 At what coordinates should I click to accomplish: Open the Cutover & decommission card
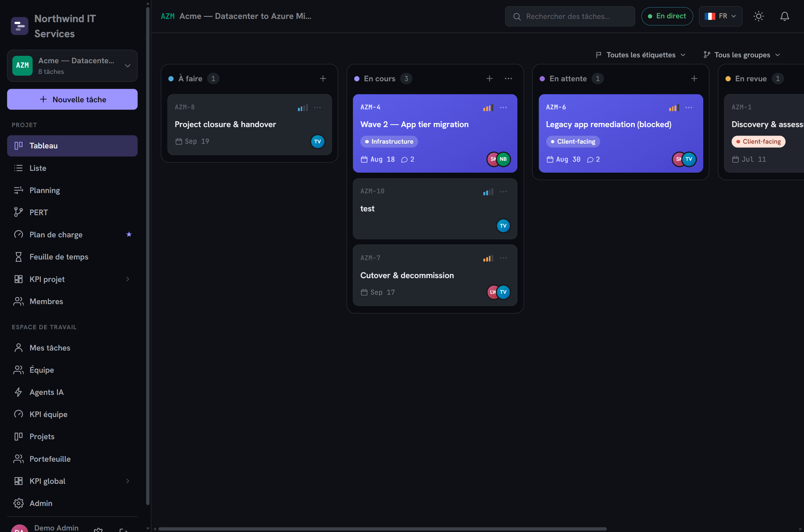click(435, 275)
